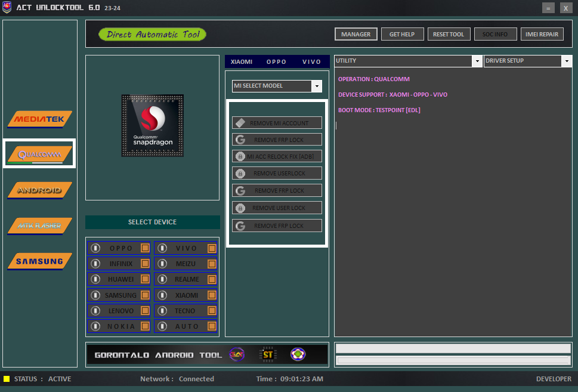The image size is (578, 392).
Task: Check the orange box beside OPPO device
Action: click(x=145, y=248)
